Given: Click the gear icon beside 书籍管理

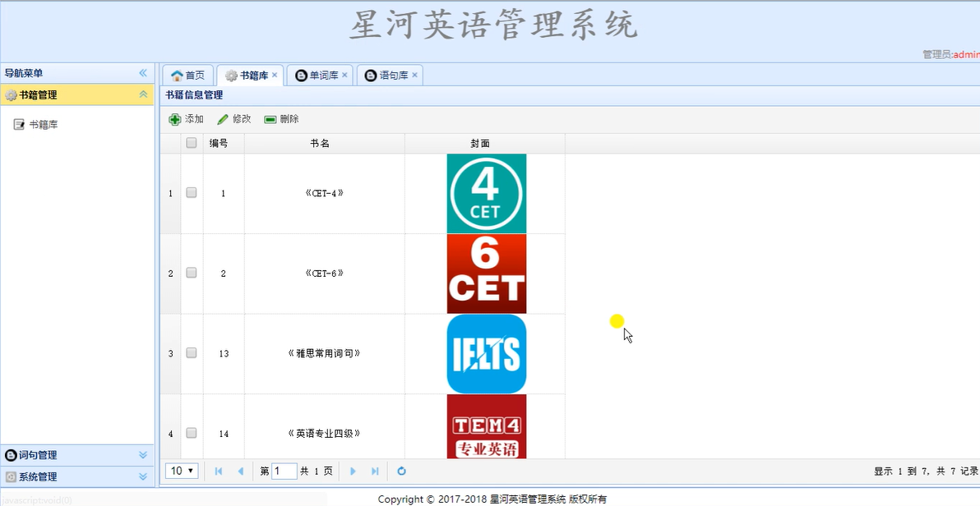Looking at the screenshot, I should click(x=11, y=95).
